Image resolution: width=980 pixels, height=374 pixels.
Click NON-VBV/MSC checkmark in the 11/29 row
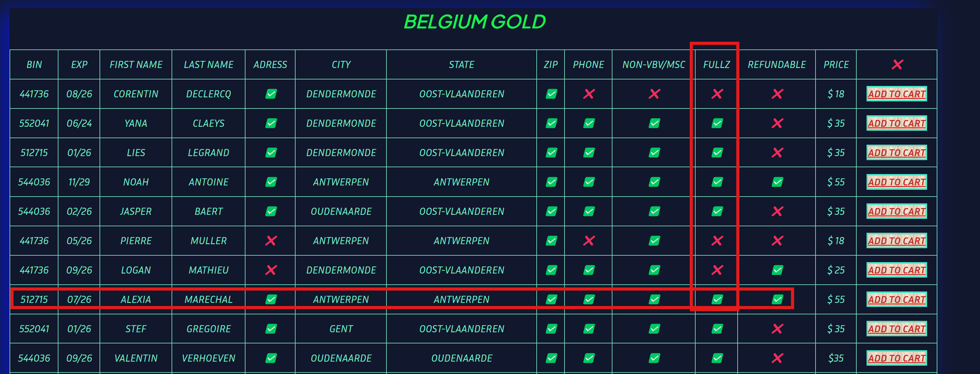click(654, 182)
